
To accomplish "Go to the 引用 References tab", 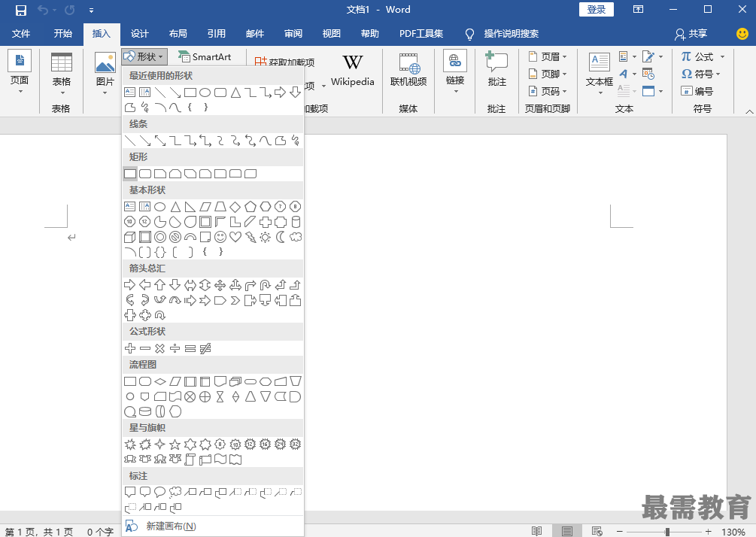I will [217, 33].
